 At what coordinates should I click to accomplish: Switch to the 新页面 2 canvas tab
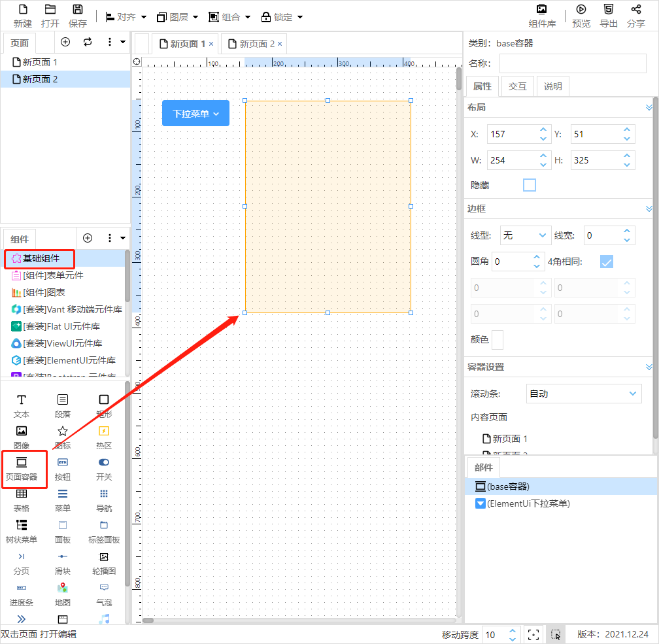pos(252,44)
